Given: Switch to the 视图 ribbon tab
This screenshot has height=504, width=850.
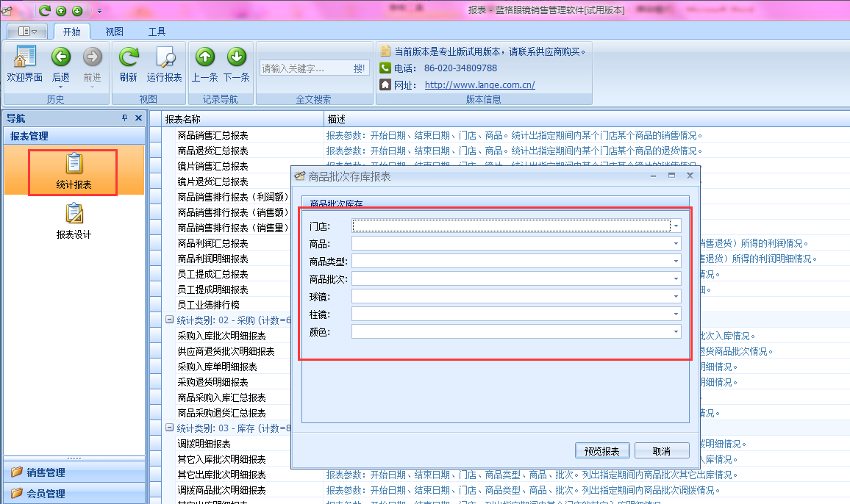Looking at the screenshot, I should point(114,32).
